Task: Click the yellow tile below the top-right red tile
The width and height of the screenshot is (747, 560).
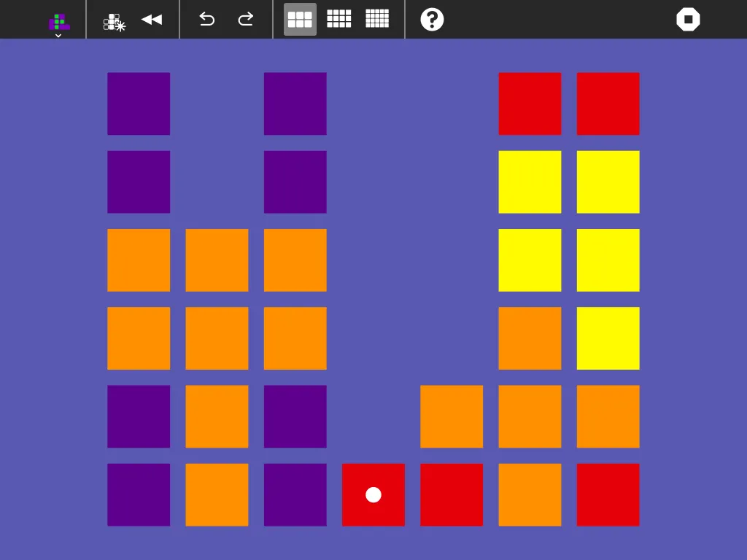Action: 608,182
